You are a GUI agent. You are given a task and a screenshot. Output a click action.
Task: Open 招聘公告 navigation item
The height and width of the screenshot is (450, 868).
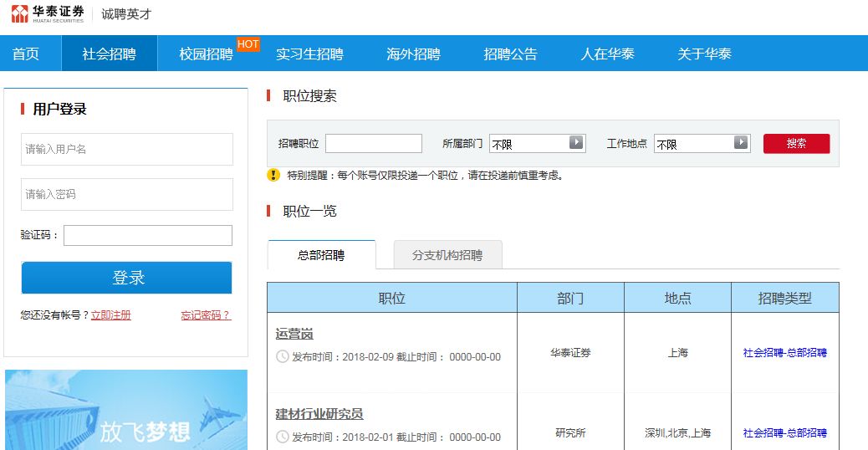[510, 54]
